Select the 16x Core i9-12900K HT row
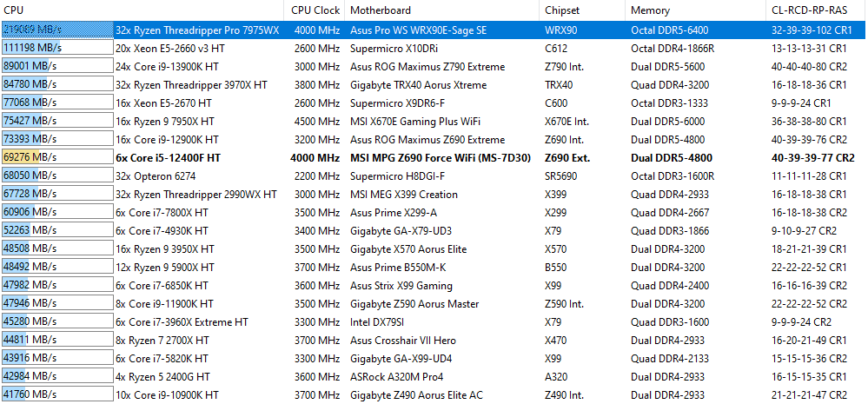This screenshot has width=868, height=404. [434, 140]
